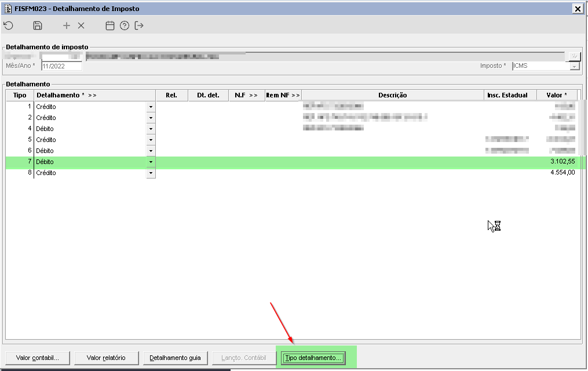Click lookup button right of company field

575,56
